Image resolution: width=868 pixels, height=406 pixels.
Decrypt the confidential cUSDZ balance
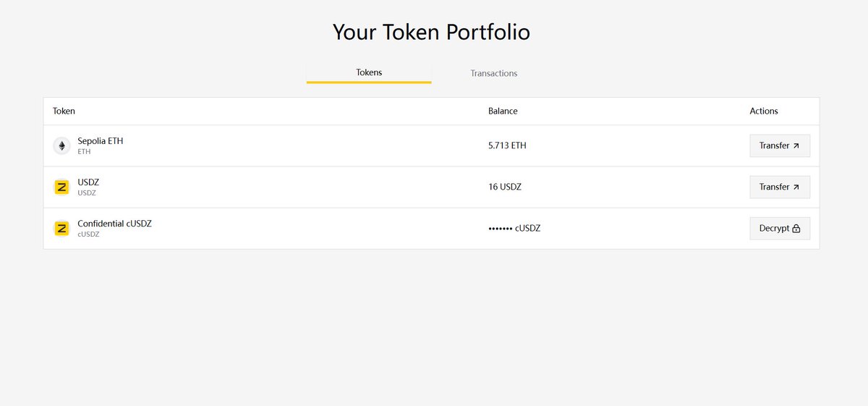780,228
